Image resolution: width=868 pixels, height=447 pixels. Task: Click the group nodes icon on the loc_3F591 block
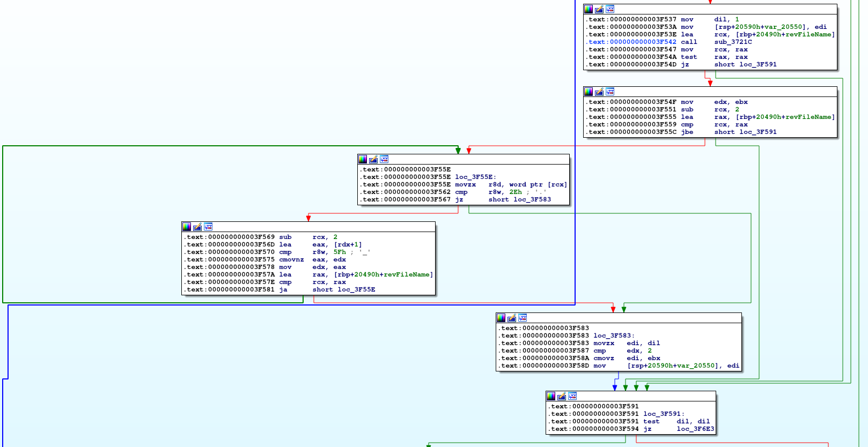pyautogui.click(x=572, y=396)
